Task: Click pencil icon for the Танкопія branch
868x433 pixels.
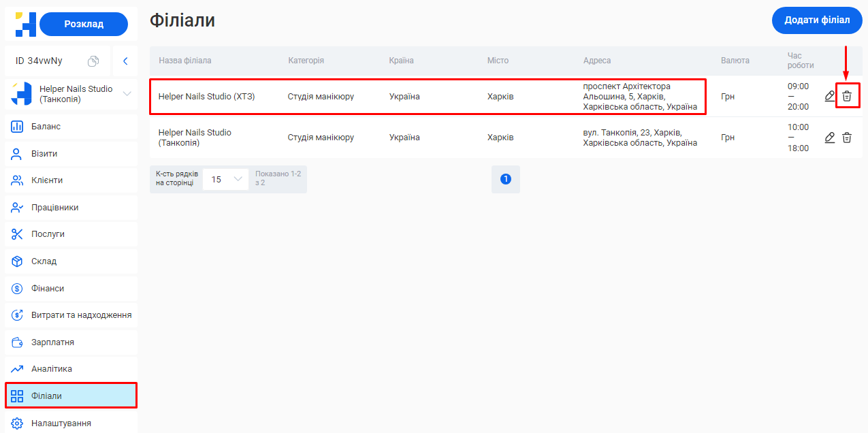Action: click(x=829, y=138)
